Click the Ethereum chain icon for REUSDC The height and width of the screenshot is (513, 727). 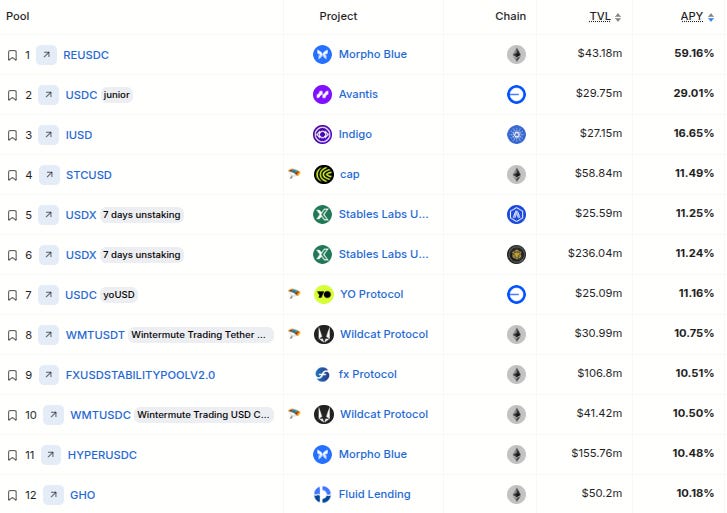tap(516, 54)
